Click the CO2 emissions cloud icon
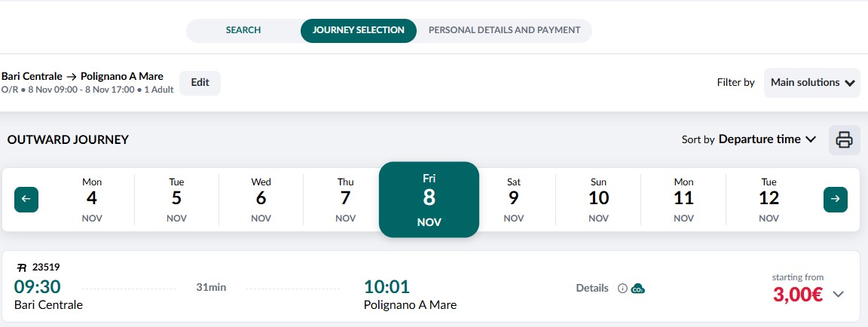 pos(637,289)
